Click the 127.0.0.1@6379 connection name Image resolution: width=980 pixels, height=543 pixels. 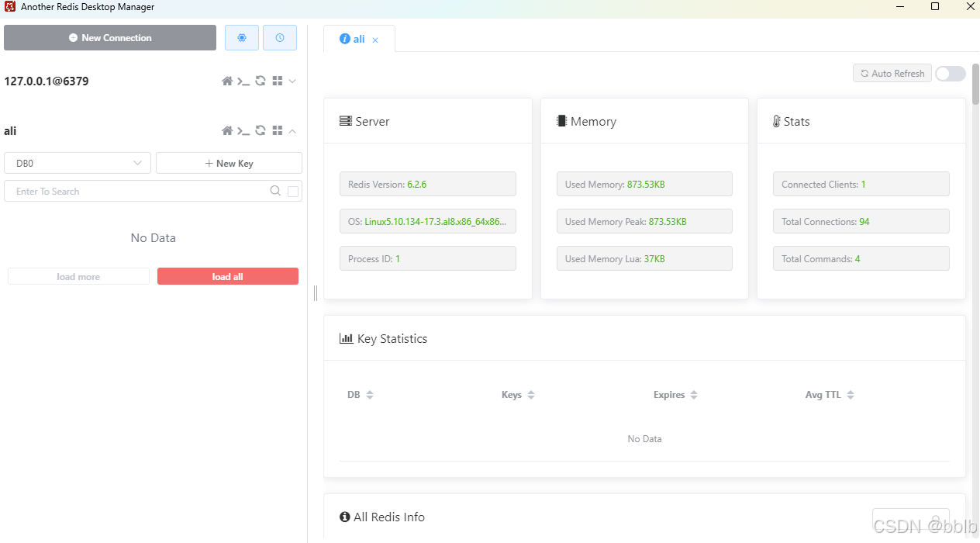[x=47, y=81]
